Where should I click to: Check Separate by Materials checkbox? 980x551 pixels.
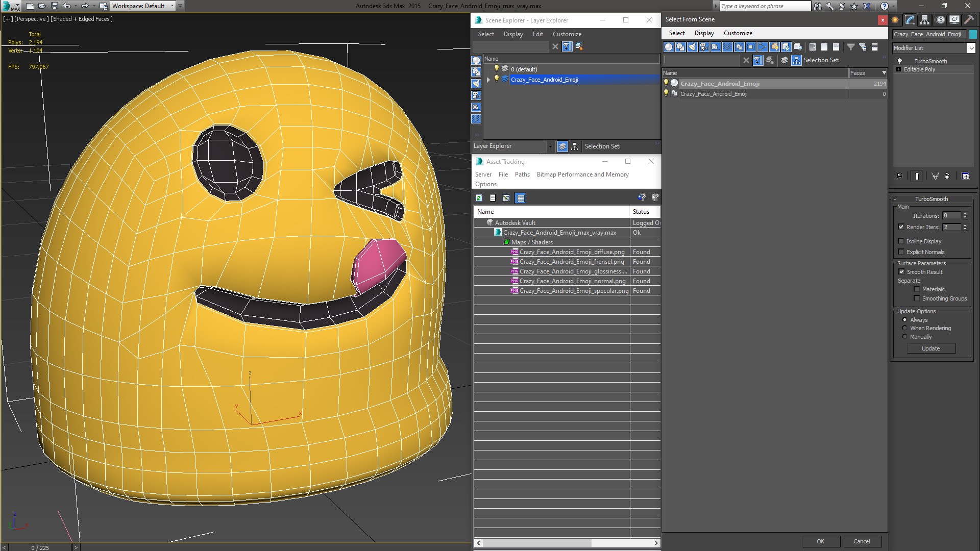coord(917,289)
